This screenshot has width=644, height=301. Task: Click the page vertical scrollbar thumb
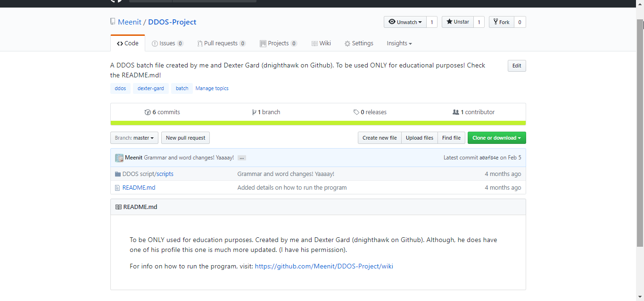pyautogui.click(x=640, y=133)
